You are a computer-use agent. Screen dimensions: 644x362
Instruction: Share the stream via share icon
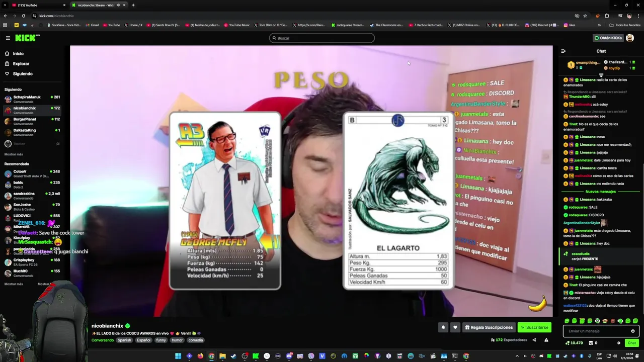534,340
